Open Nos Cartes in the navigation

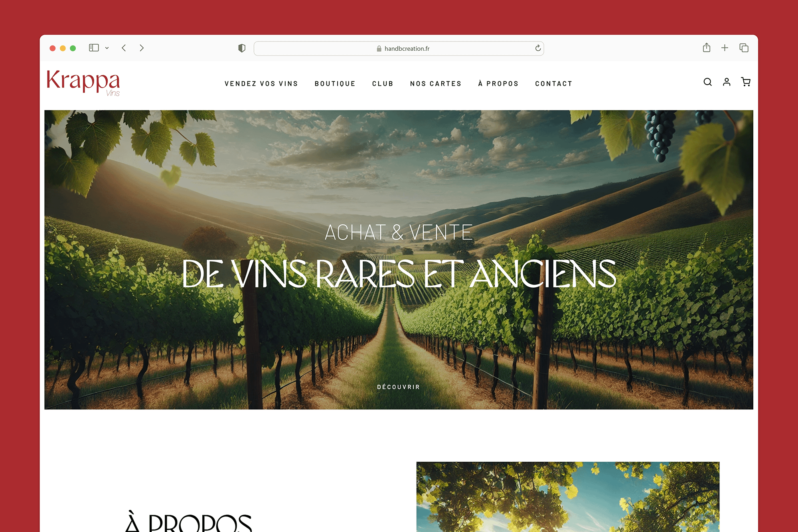436,84
